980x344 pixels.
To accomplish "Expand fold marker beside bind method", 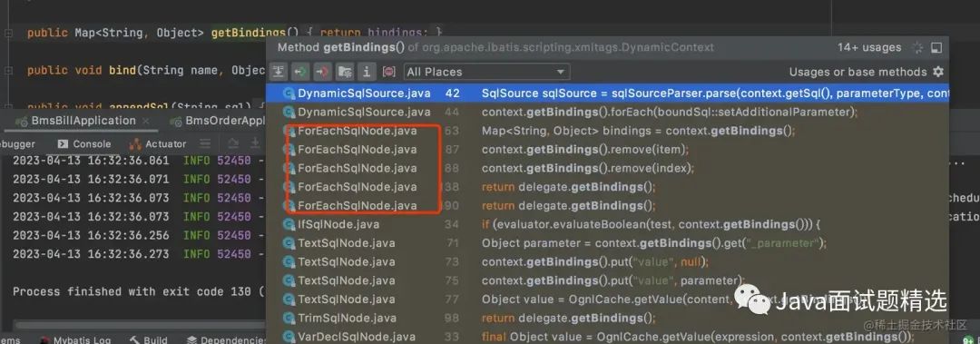I will coord(7,71).
